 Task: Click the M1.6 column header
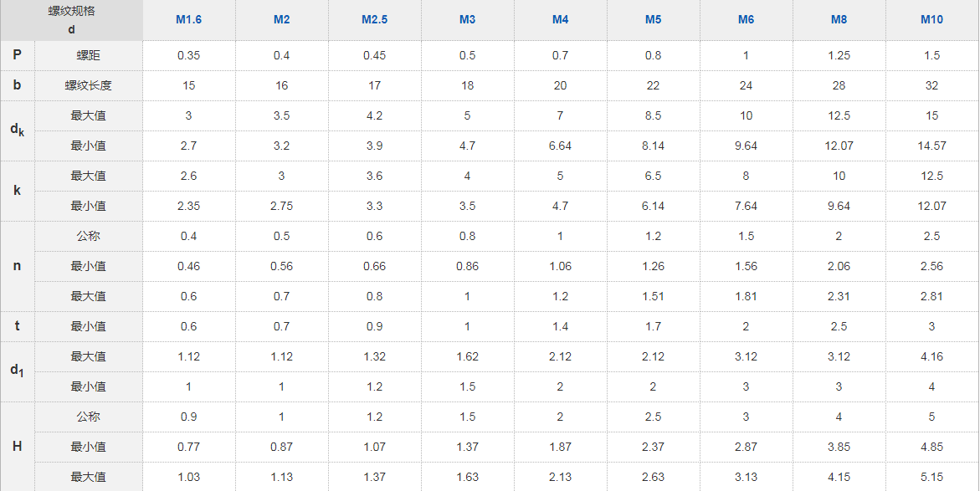pyautogui.click(x=188, y=19)
